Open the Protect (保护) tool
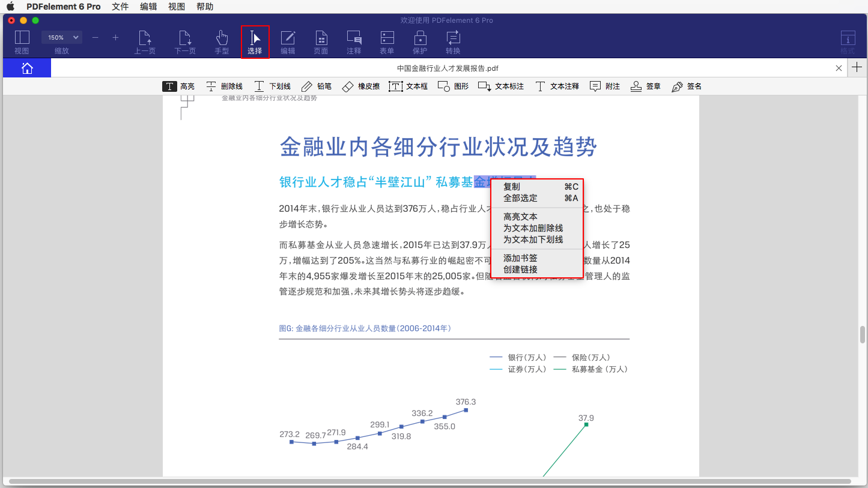 [x=420, y=41]
